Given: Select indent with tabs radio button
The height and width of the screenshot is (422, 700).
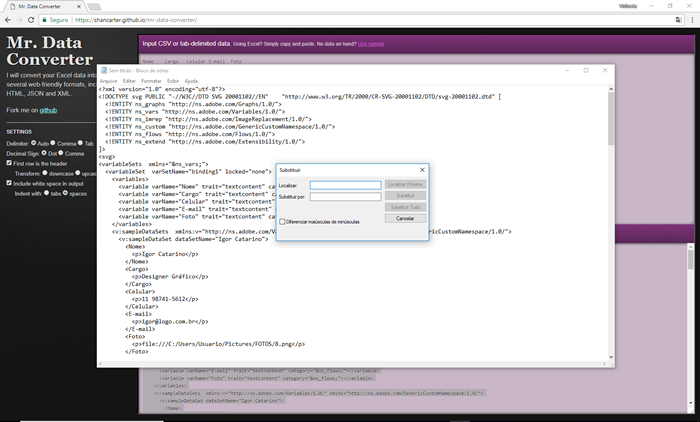Looking at the screenshot, I should point(46,193).
